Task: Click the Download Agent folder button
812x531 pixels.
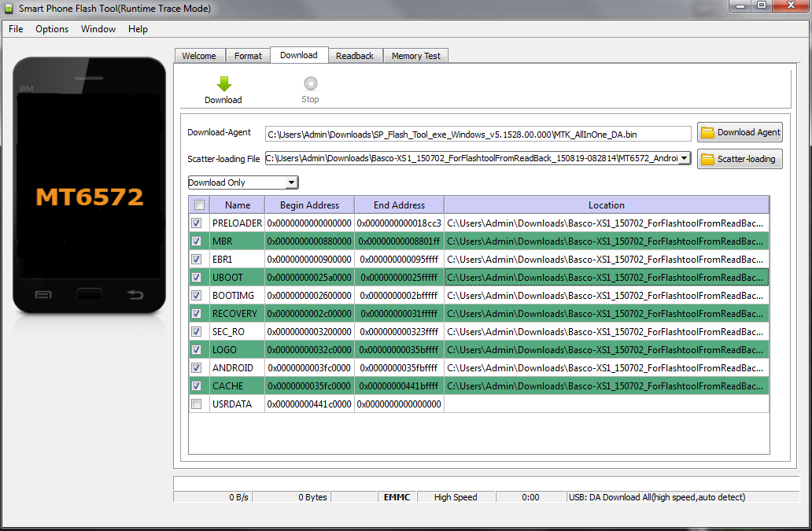Action: pyautogui.click(x=740, y=133)
